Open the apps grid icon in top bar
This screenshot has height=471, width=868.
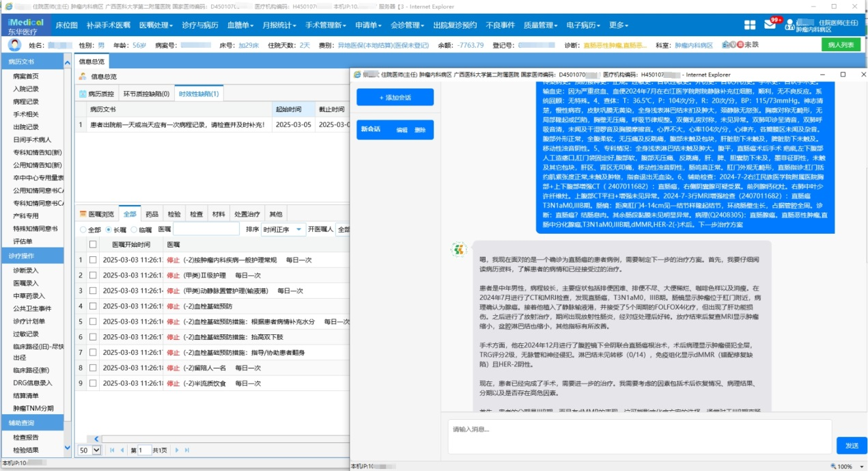pos(750,25)
